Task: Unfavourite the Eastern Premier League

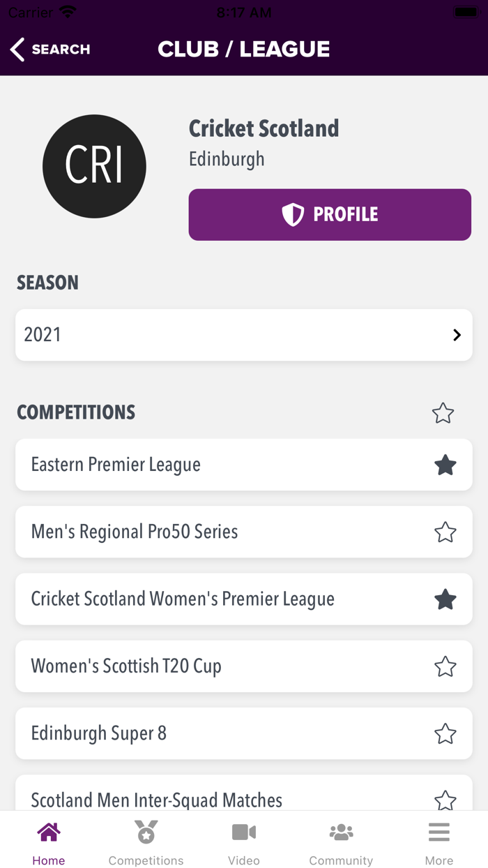Action: 445,465
